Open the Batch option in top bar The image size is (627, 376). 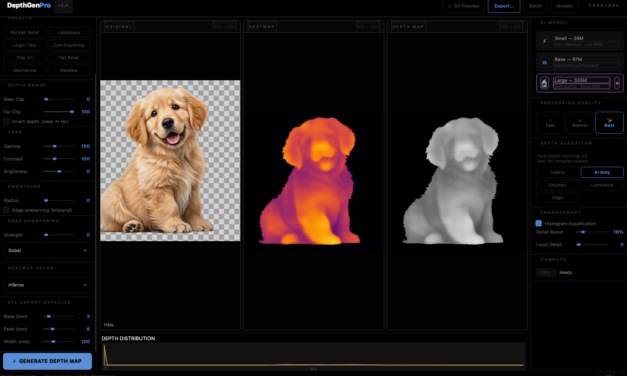point(535,6)
